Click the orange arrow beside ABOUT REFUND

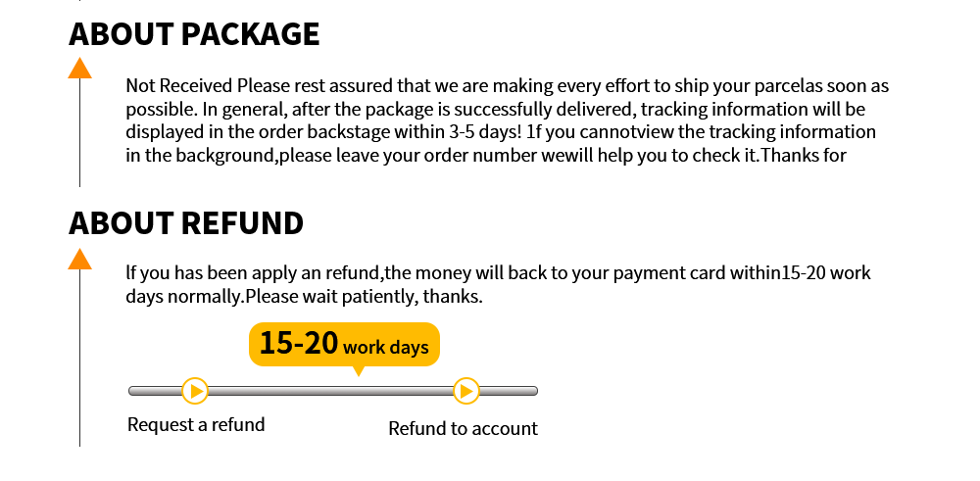(80, 259)
